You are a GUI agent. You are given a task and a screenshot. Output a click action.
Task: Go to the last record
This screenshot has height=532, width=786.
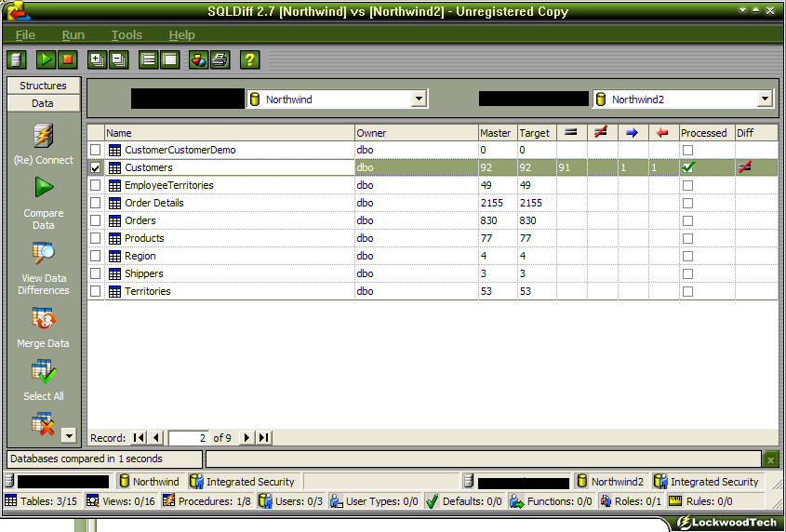pos(264,438)
